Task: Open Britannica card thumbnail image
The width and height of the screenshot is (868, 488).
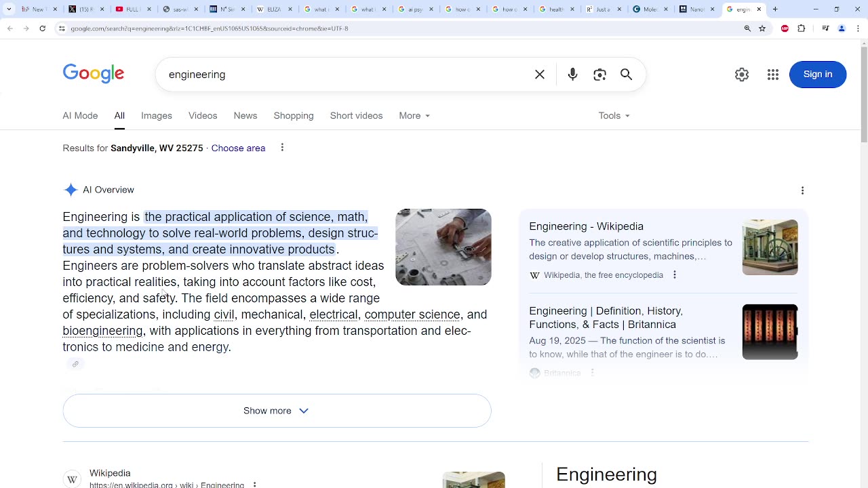Action: point(770,331)
